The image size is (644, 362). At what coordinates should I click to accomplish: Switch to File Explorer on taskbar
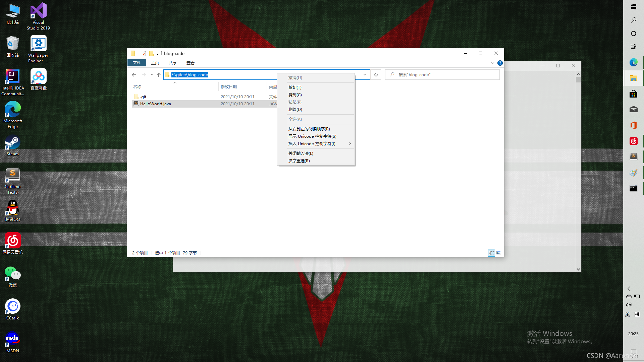633,78
